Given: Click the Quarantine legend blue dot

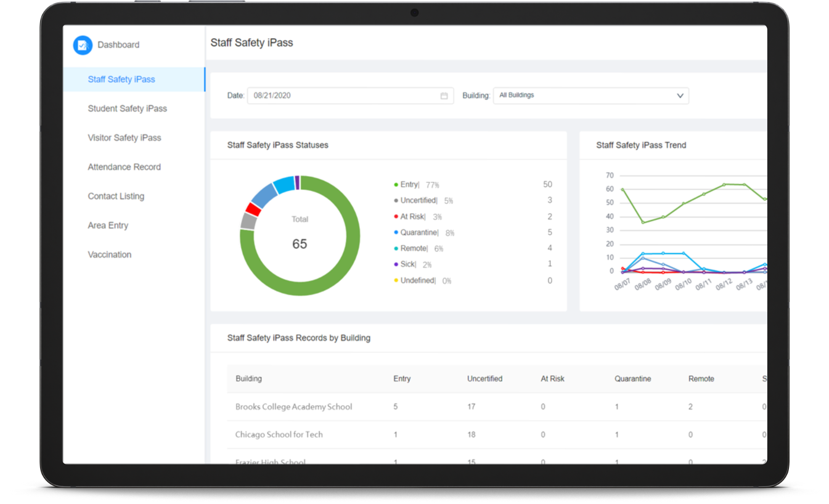Looking at the screenshot, I should [x=396, y=233].
